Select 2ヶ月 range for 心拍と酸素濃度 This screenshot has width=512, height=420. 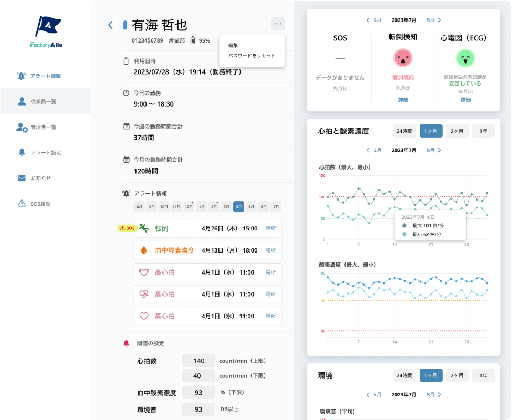(x=457, y=131)
